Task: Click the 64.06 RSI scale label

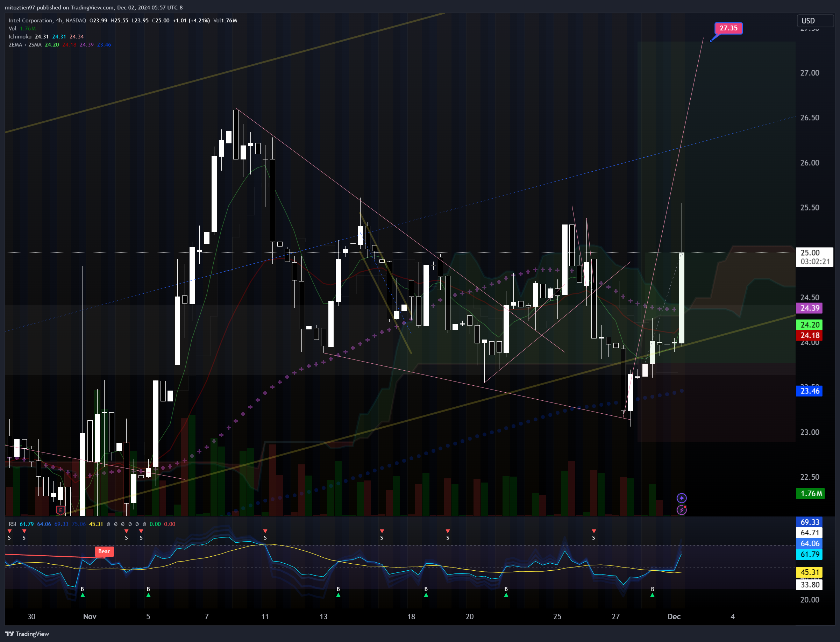Action: (x=809, y=543)
